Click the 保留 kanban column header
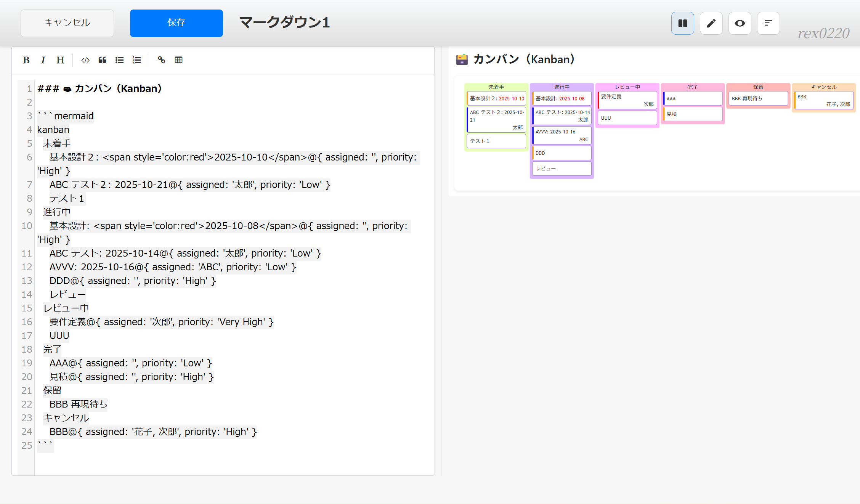 (x=758, y=87)
